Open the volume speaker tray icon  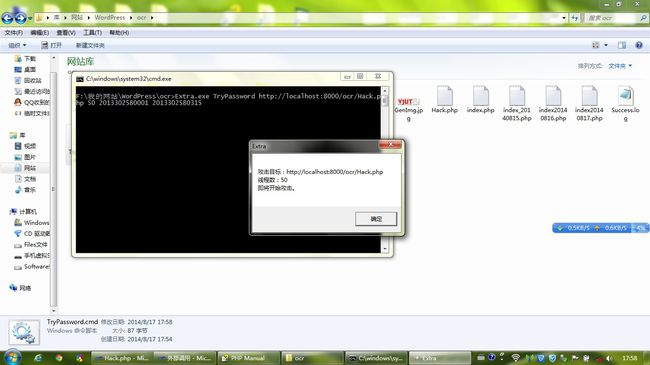click(x=609, y=358)
